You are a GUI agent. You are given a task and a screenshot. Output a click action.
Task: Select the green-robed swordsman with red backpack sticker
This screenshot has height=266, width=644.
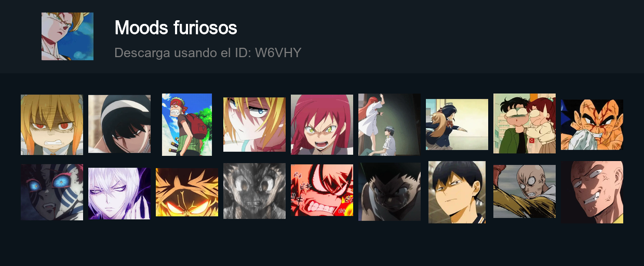coord(187,125)
